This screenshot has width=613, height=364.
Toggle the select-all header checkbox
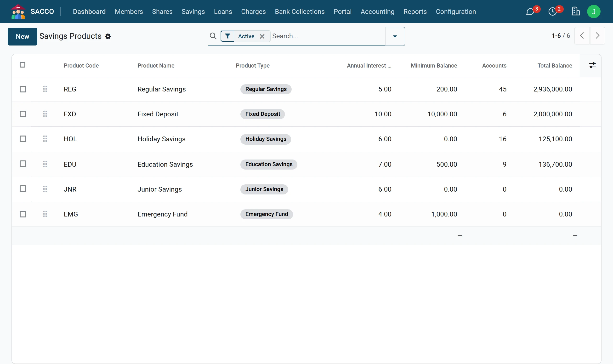tap(23, 65)
